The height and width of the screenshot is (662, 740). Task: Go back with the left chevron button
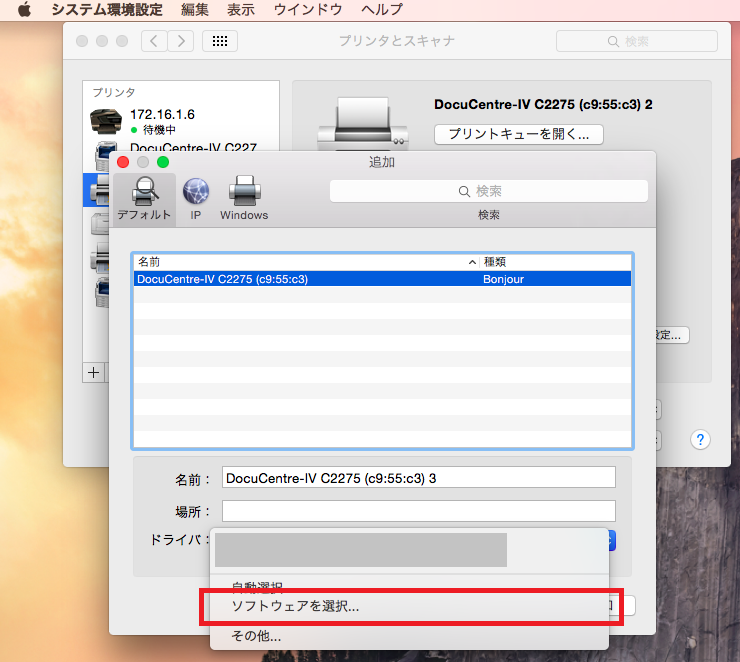[154, 41]
